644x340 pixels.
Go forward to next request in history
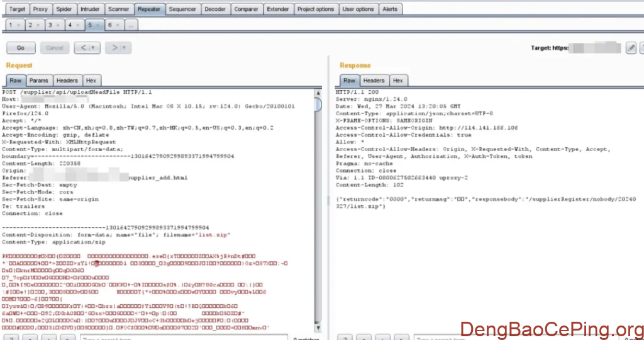113,48
